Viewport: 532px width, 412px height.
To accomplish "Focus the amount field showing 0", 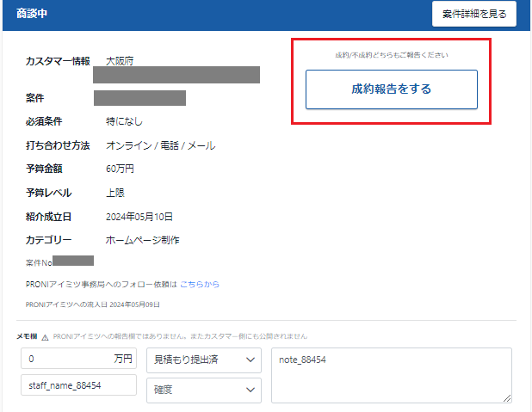I will click(x=65, y=359).
